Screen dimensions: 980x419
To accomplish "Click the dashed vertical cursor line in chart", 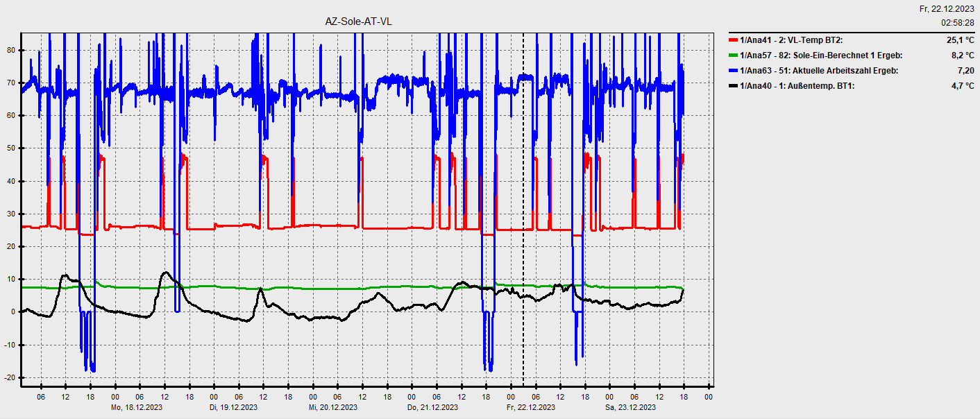I will [x=523, y=208].
